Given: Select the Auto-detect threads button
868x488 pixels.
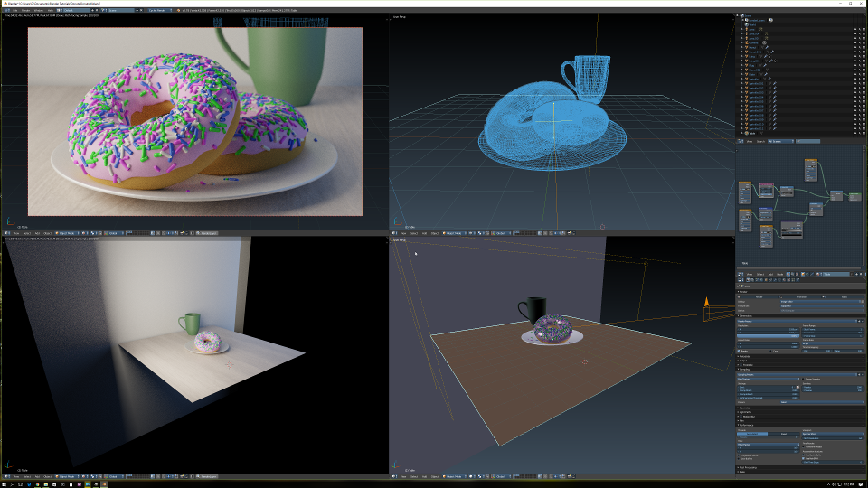Looking at the screenshot, I should point(752,434).
